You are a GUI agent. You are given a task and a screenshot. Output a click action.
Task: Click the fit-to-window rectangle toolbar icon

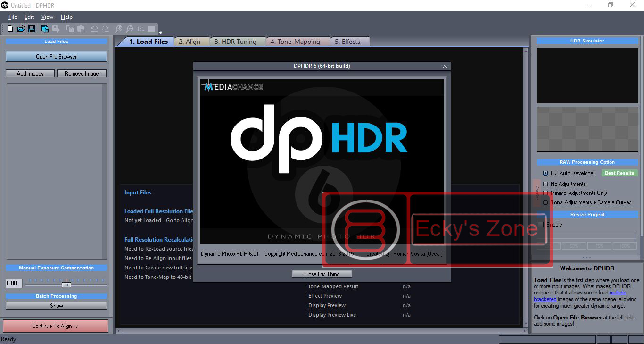pos(151,29)
